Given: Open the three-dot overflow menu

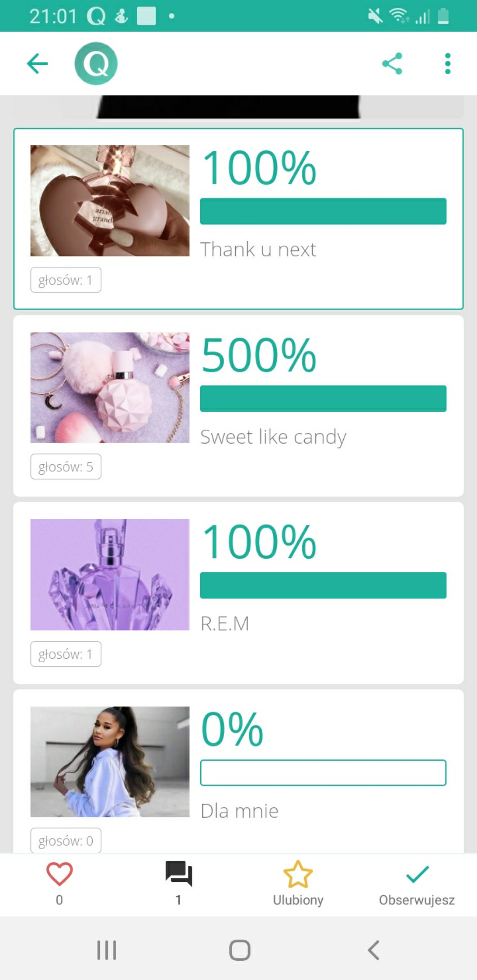Looking at the screenshot, I should click(447, 63).
